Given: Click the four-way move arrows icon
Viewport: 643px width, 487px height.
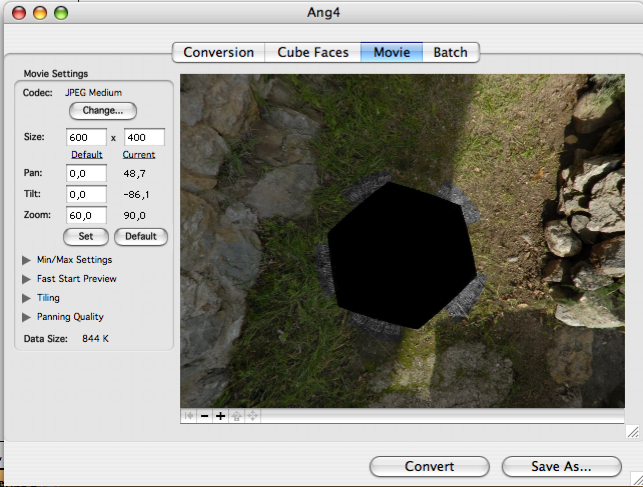Looking at the screenshot, I should pos(252,416).
